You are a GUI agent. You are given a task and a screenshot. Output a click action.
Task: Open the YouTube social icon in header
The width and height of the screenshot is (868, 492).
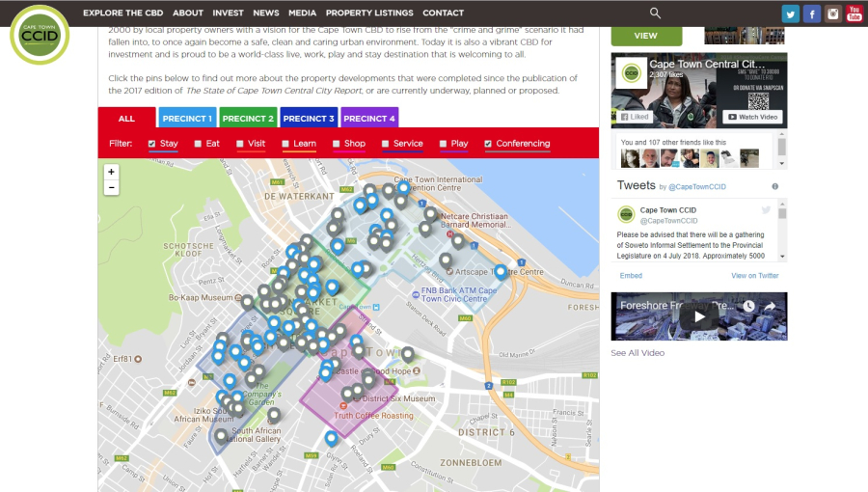[854, 14]
